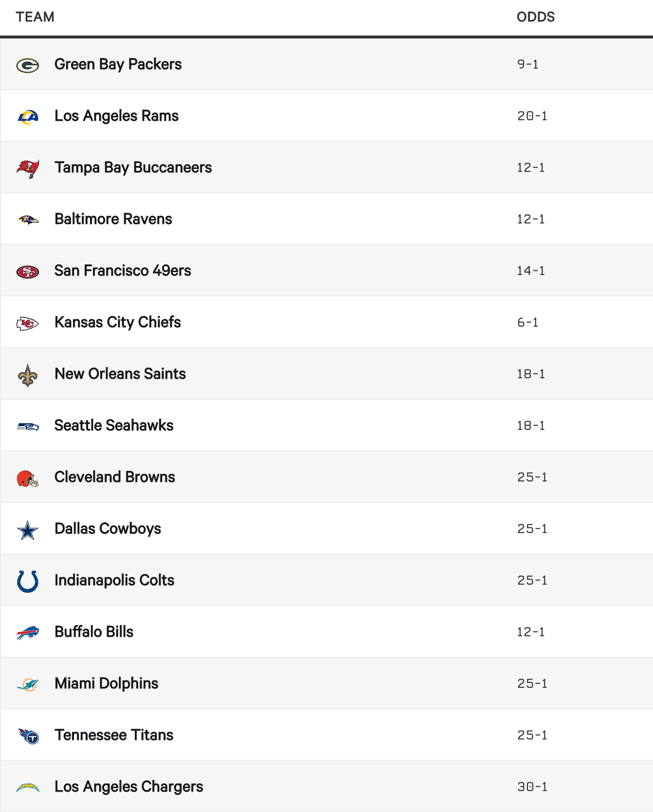
Task: Click the Tennessee Titans logo
Action: (29, 736)
